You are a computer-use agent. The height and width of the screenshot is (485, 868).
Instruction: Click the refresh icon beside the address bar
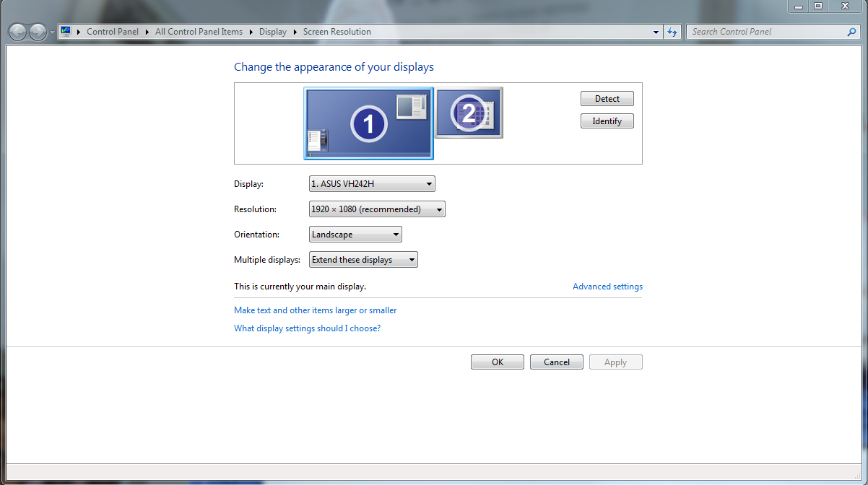[x=672, y=31]
